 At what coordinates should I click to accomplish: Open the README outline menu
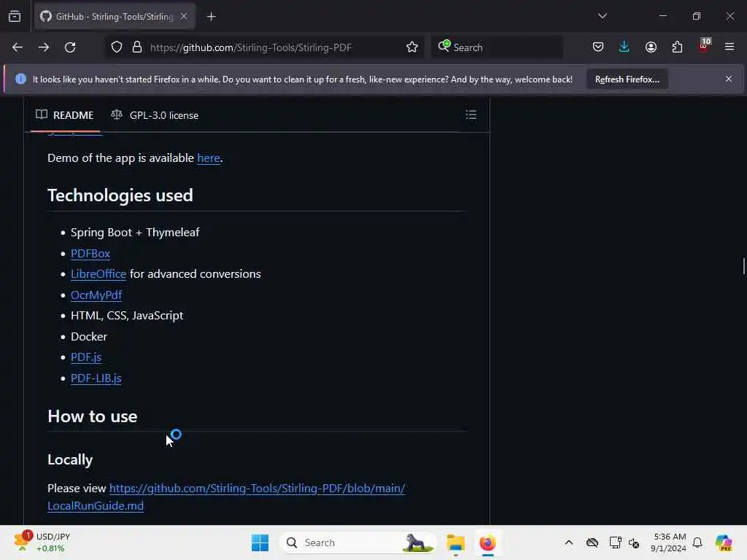pos(471,114)
